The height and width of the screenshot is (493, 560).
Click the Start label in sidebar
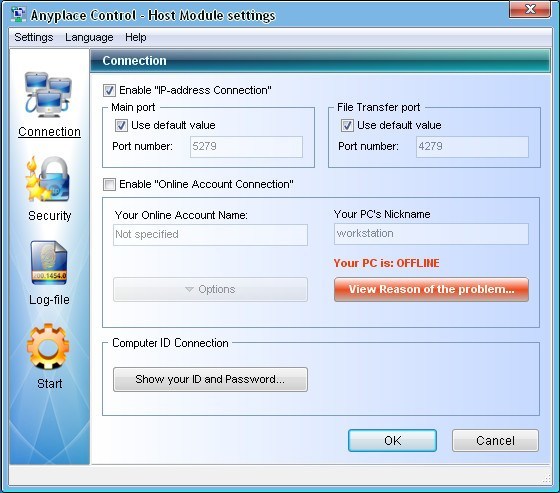point(50,384)
